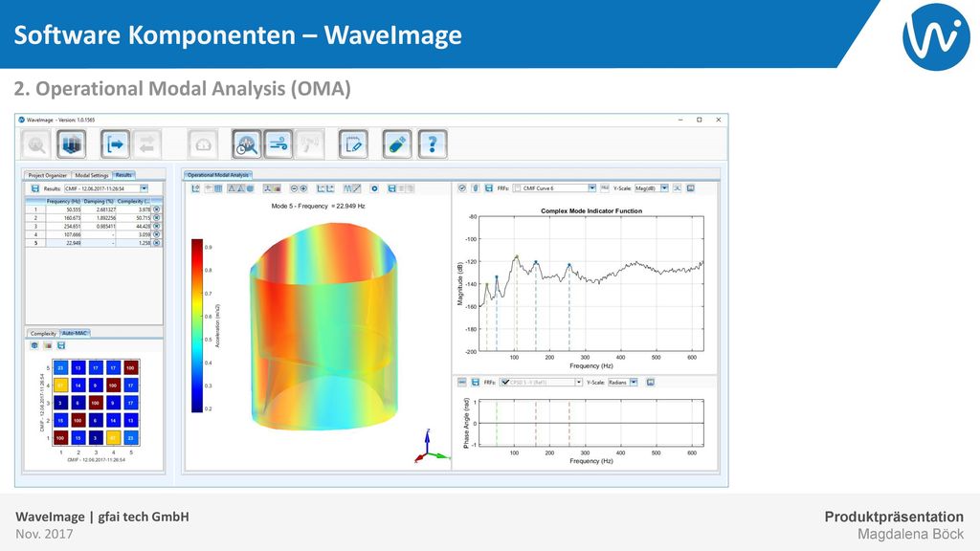
Task: Save the CMIF plot with disk icon
Action: pos(489,188)
